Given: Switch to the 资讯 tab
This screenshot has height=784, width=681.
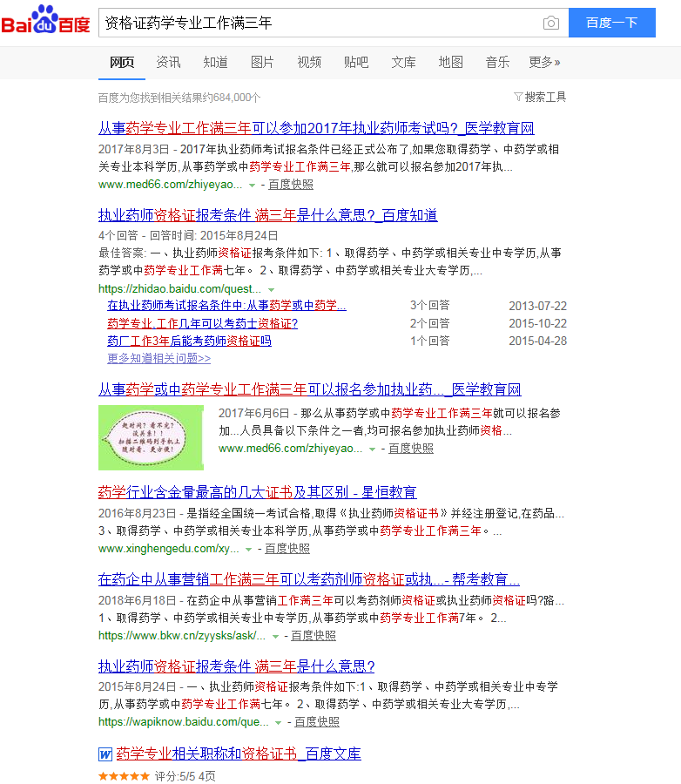Looking at the screenshot, I should 168,63.
